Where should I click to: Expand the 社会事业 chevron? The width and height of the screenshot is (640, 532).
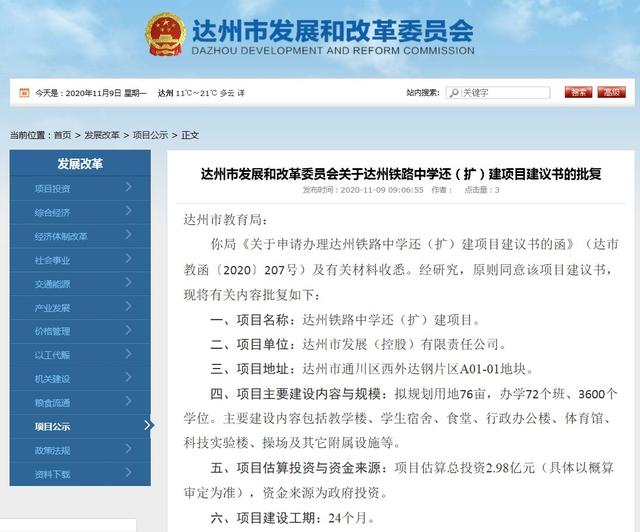[x=129, y=258]
